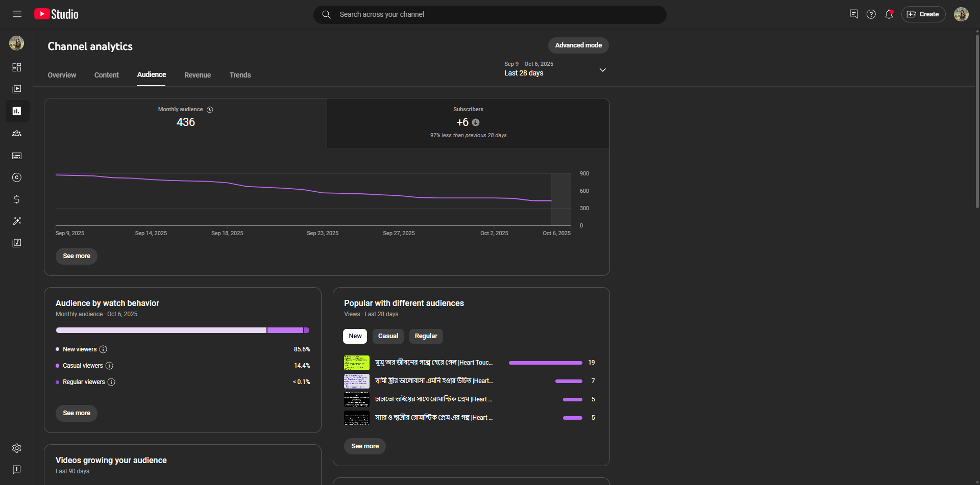Click the Advanced mode button
Viewport: 980px width, 485px height.
[578, 45]
